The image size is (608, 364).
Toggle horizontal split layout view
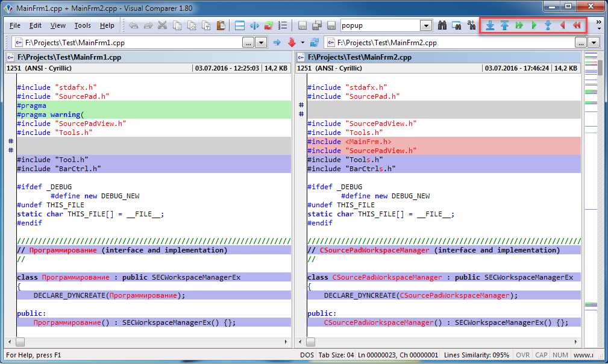240,25
